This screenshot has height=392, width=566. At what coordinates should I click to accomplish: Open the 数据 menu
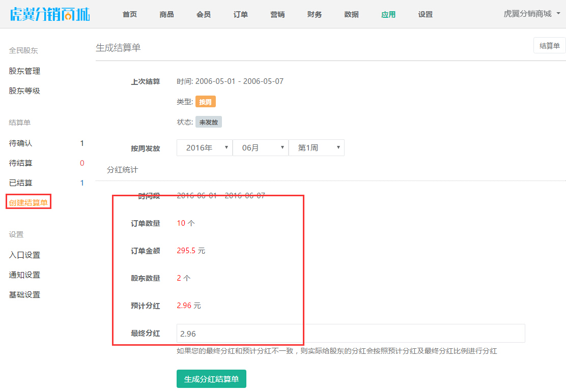click(352, 14)
